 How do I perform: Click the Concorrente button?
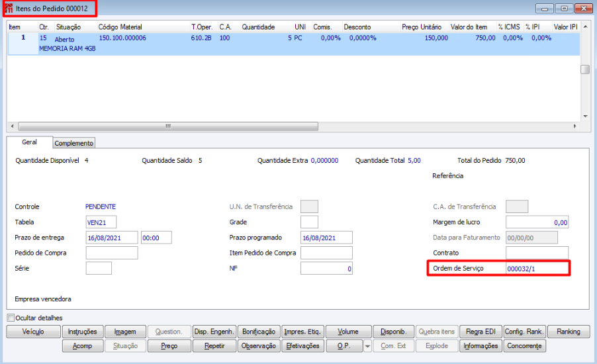[524, 346]
